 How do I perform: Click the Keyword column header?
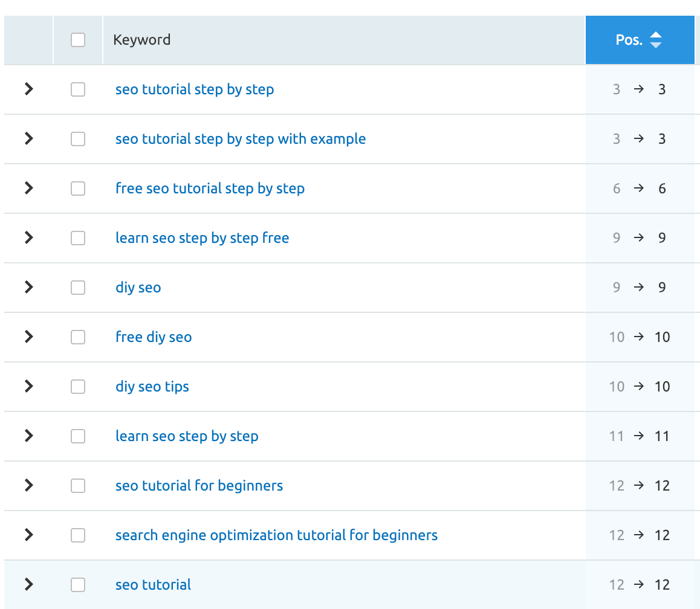coord(142,40)
